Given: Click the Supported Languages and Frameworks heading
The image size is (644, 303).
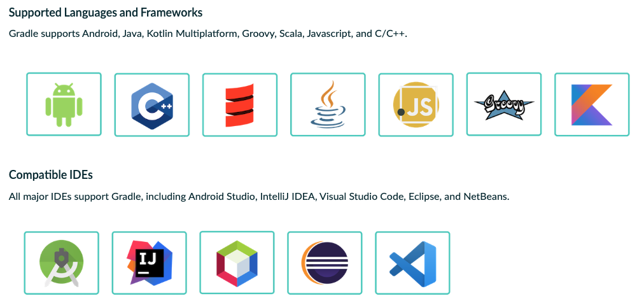Looking at the screenshot, I should 106,13.
